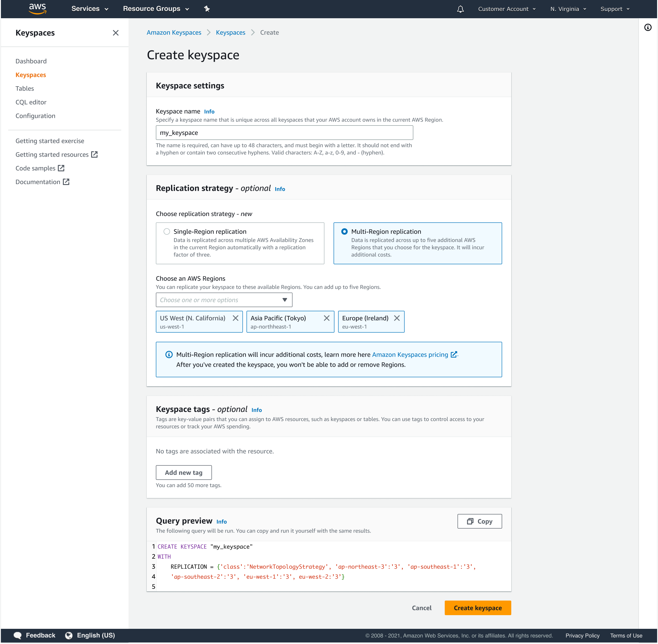This screenshot has height=644, width=658.
Task: Copy the query preview with Copy button
Action: coord(480,521)
